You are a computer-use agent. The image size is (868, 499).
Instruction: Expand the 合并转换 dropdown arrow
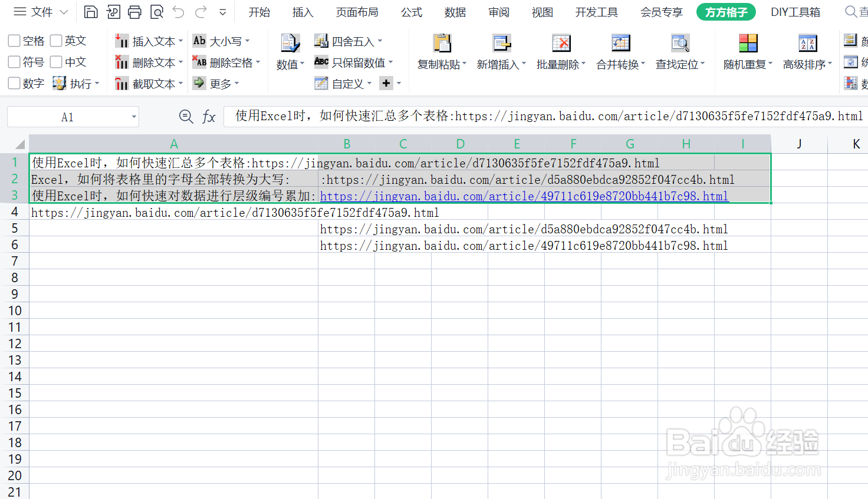pyautogui.click(x=643, y=63)
